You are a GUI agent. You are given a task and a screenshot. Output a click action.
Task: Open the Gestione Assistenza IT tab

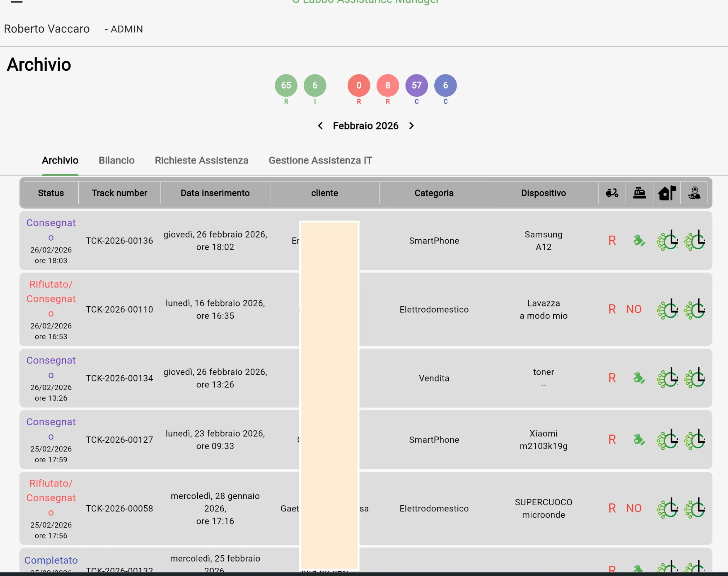pos(320,160)
